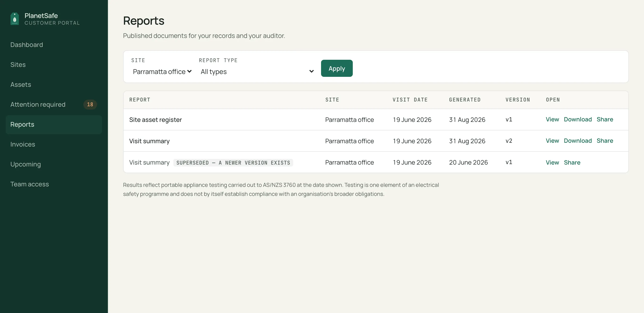Click the v2 version cell

509,141
